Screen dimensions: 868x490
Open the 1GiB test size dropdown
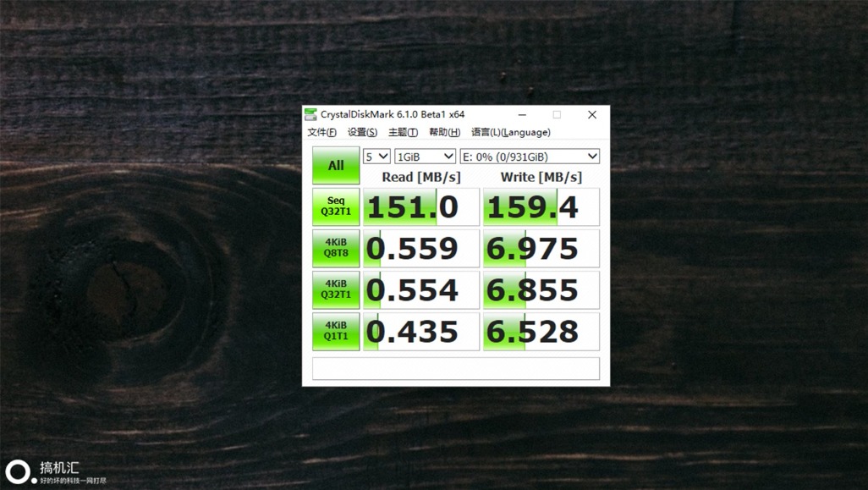425,157
